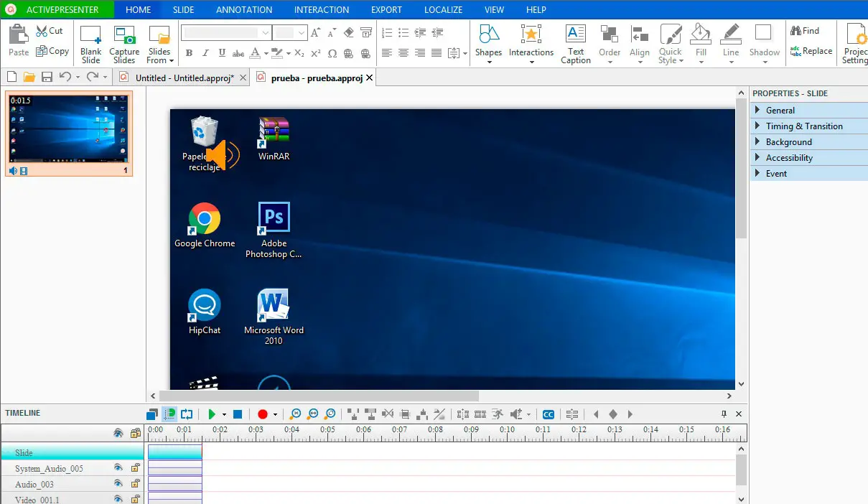Click the red Record button in timeline

pyautogui.click(x=263, y=414)
